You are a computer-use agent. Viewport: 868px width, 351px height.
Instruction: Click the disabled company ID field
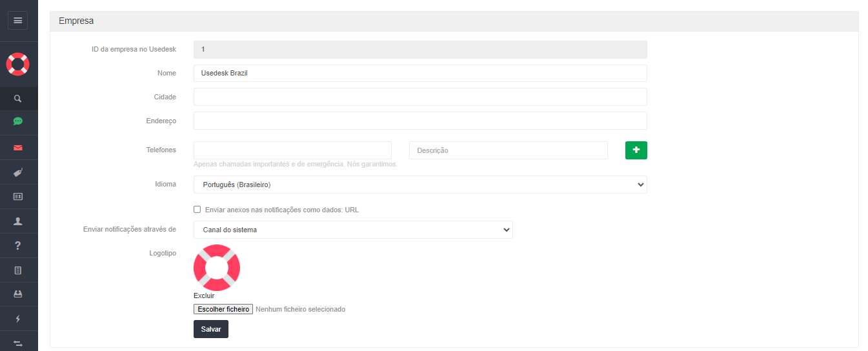420,50
